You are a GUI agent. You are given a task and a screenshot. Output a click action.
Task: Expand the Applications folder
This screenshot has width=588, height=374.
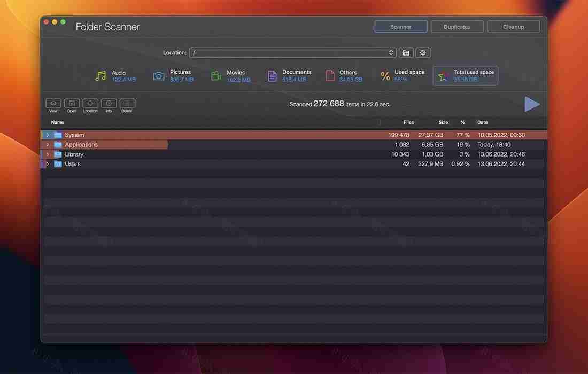48,144
